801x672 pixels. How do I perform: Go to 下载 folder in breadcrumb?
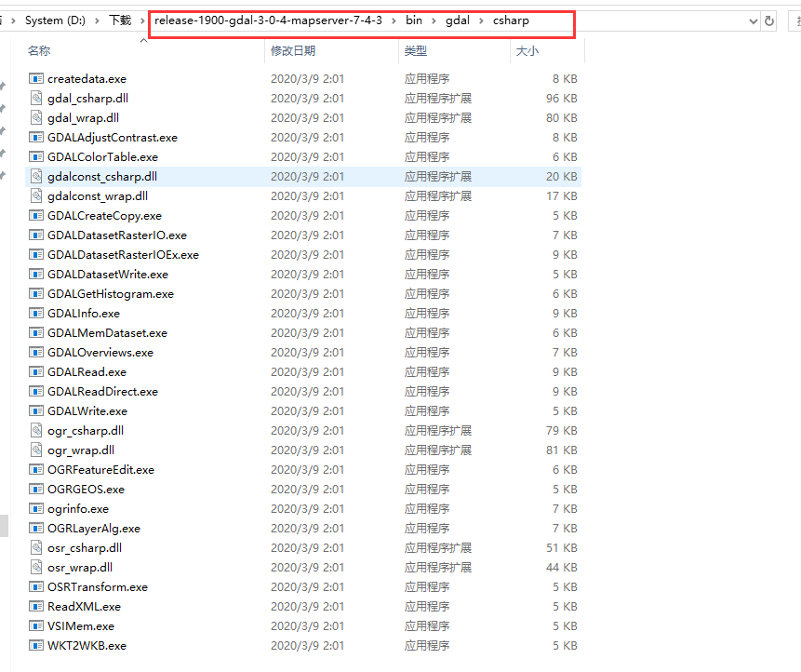(x=120, y=20)
